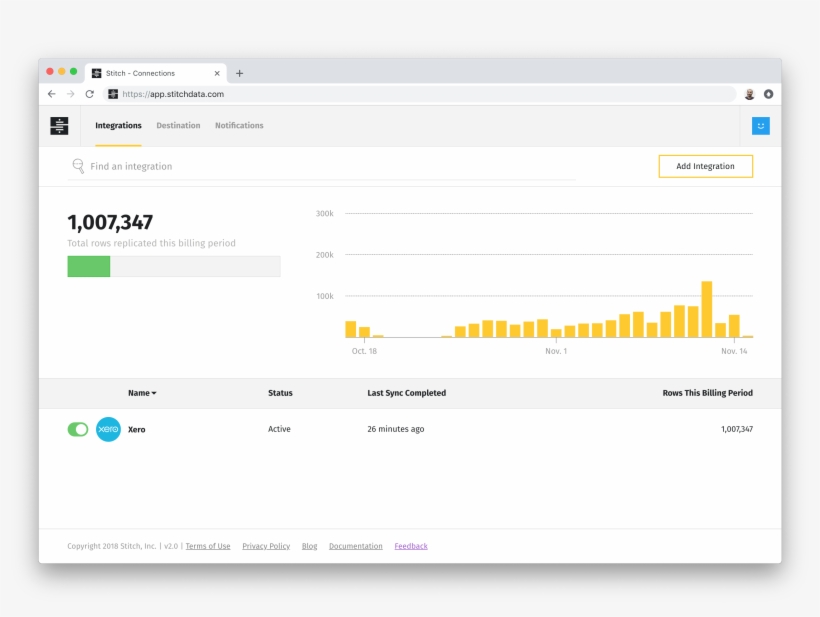820x617 pixels.
Task: Open the Notifications tab
Action: 239,126
